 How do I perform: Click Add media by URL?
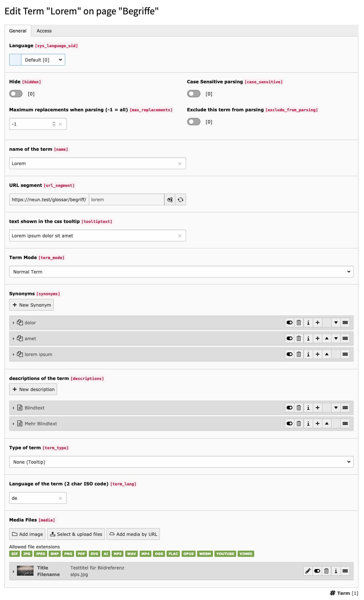tap(133, 534)
